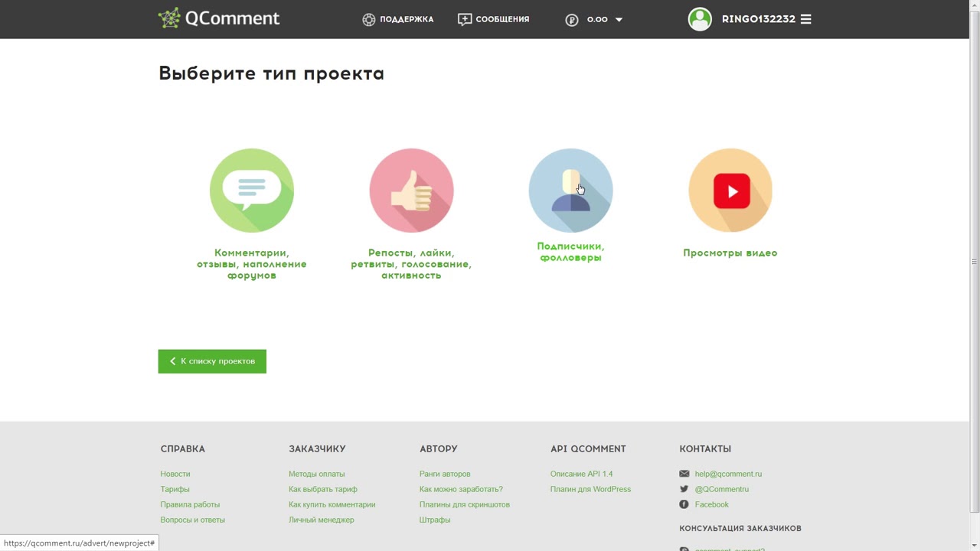This screenshot has width=980, height=551.
Task: Open ПОДДЕРЖКА in the top menu
Action: click(407, 19)
